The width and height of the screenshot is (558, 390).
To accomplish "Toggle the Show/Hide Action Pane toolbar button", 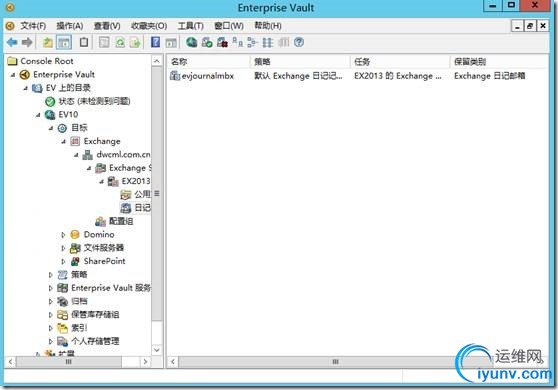I will tap(171, 43).
